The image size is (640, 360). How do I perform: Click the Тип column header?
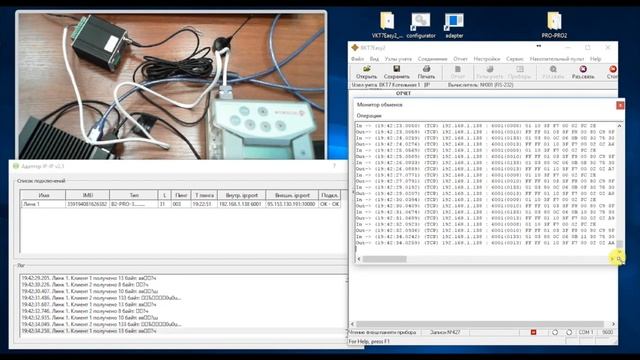point(133,195)
